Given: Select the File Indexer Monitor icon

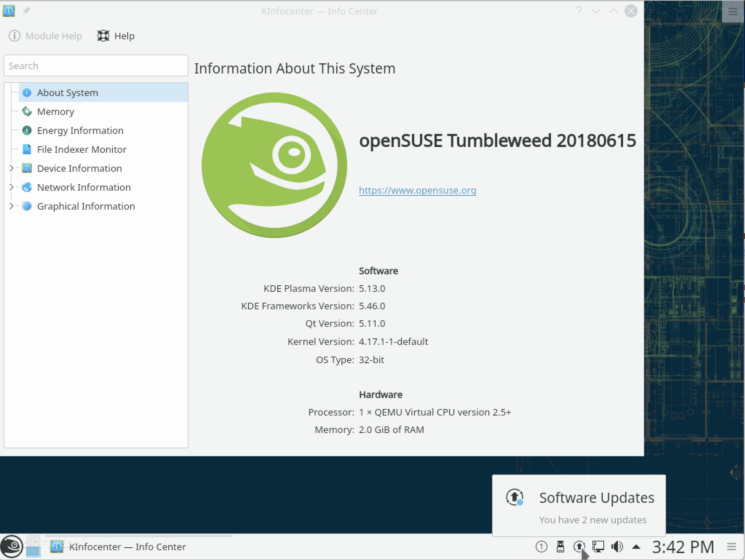Looking at the screenshot, I should pyautogui.click(x=27, y=149).
